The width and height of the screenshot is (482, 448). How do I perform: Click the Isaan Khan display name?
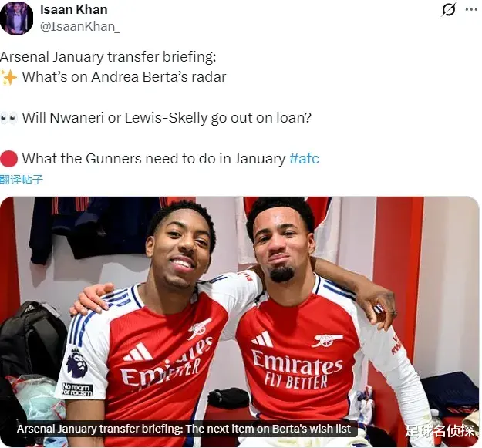(74, 9)
